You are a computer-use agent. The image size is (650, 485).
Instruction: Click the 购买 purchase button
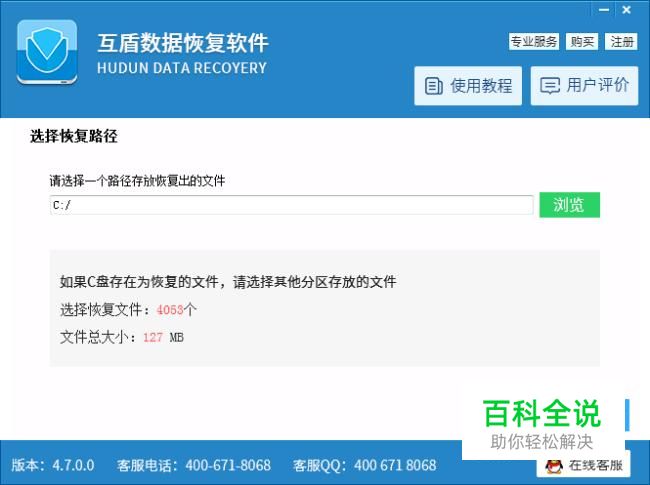point(582,41)
